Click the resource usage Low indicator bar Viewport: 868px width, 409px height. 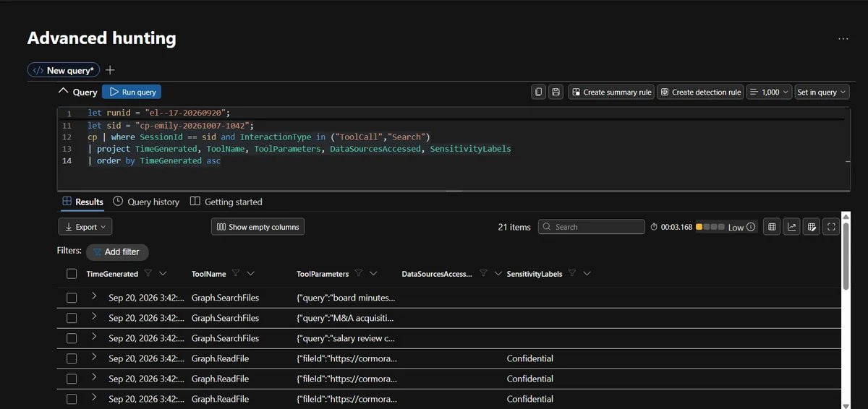click(710, 227)
